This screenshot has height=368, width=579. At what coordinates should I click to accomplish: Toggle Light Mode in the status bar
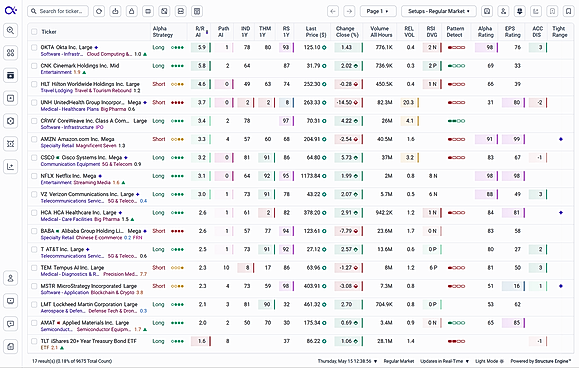click(x=490, y=361)
